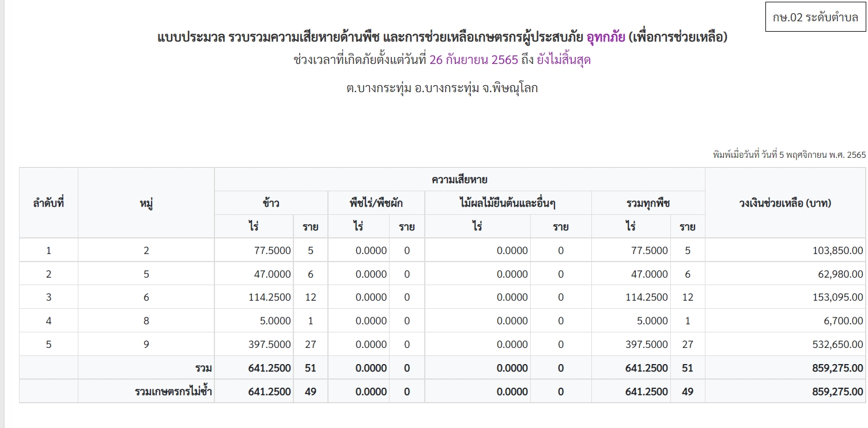The image size is (868, 428).
Task: Click the หมู่ column header
Action: point(146,203)
